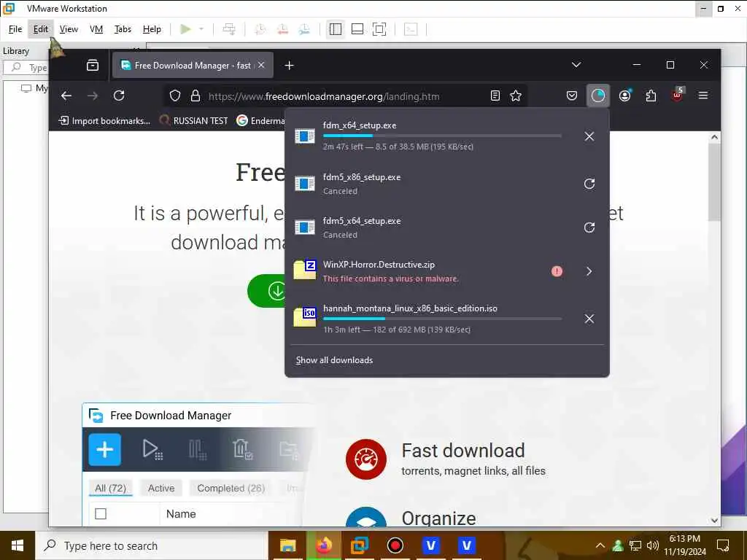Click the fdm_x64_setup.exe file icon
This screenshot has height=560, width=747.
point(304,136)
